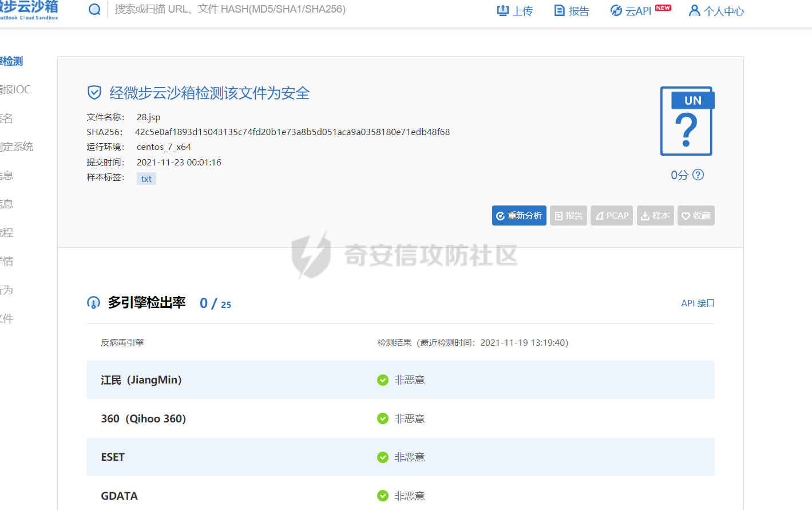Open the API 接口 link
The image size is (812, 510).
pos(698,303)
